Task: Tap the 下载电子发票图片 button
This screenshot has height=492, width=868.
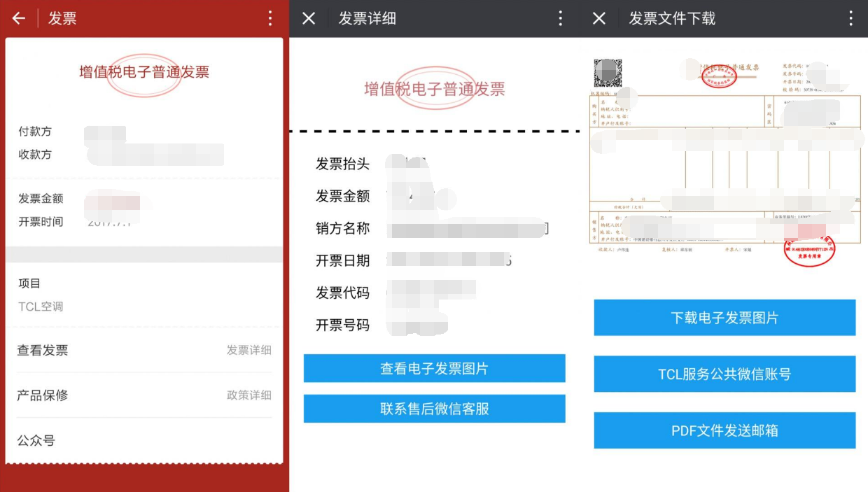Action: [724, 317]
